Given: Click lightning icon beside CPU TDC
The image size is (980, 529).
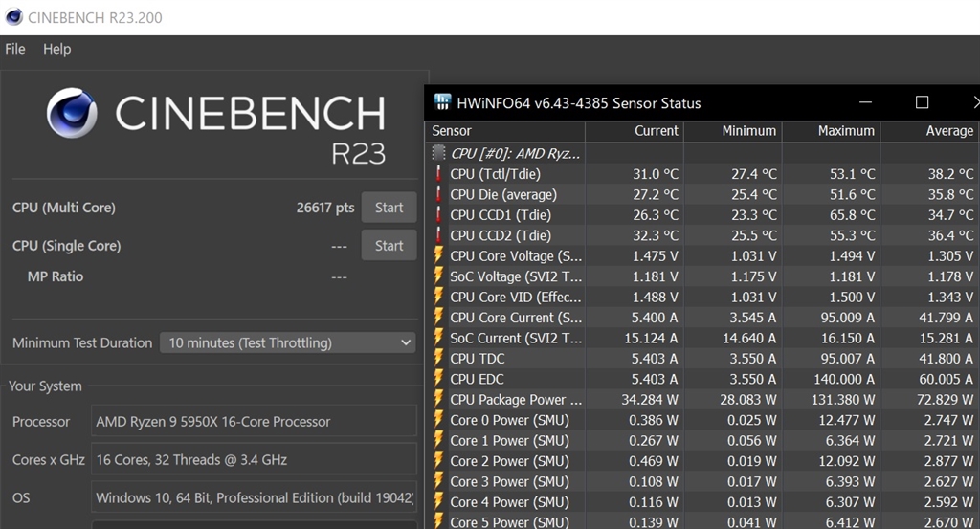Looking at the screenshot, I should 439,359.
